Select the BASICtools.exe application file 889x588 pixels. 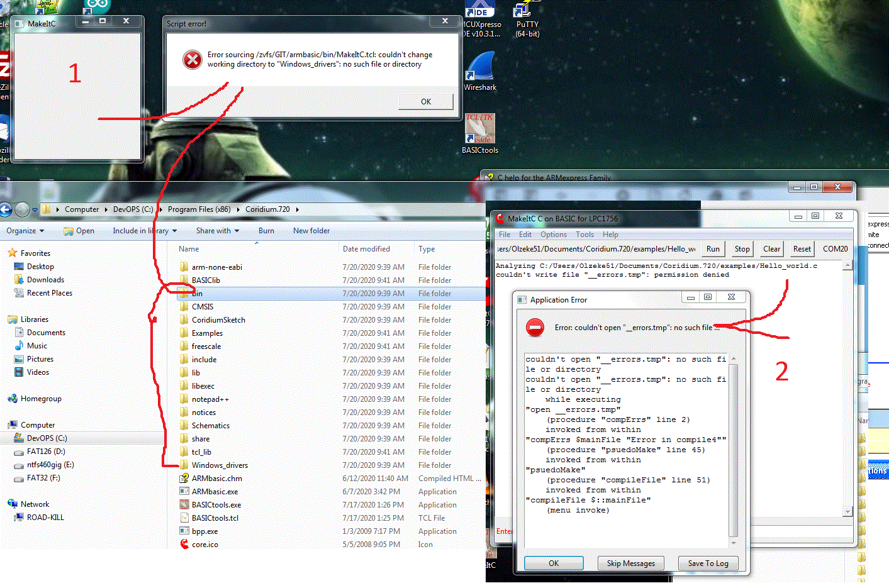coord(216,505)
